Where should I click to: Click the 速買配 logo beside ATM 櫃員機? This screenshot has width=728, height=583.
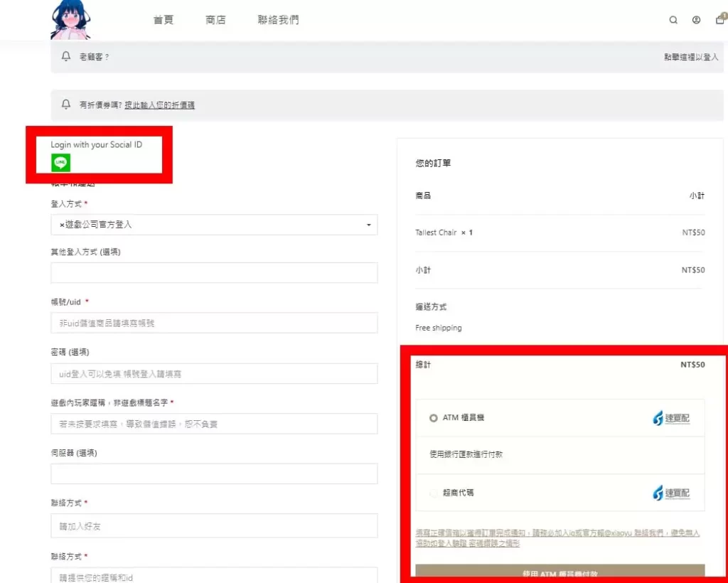point(671,418)
